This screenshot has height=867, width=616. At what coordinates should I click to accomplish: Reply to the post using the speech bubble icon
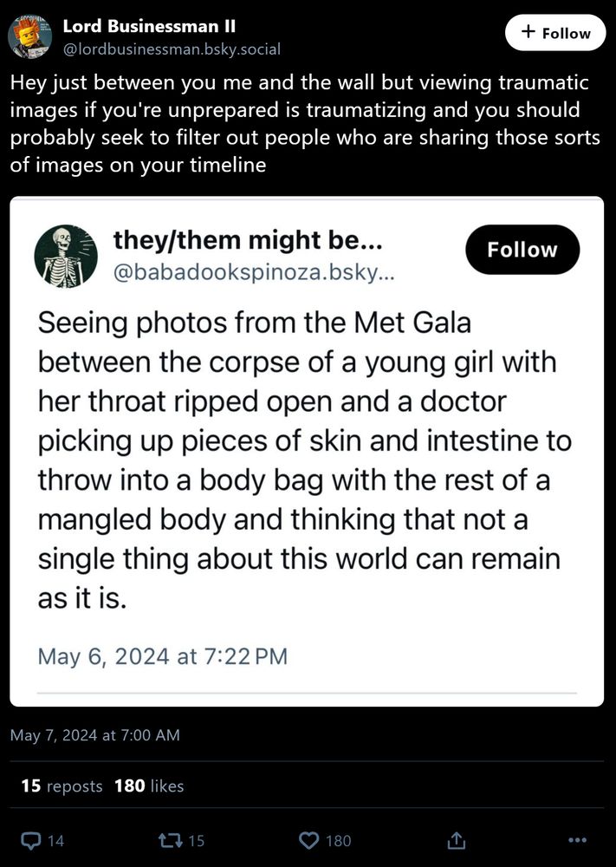tap(33, 840)
